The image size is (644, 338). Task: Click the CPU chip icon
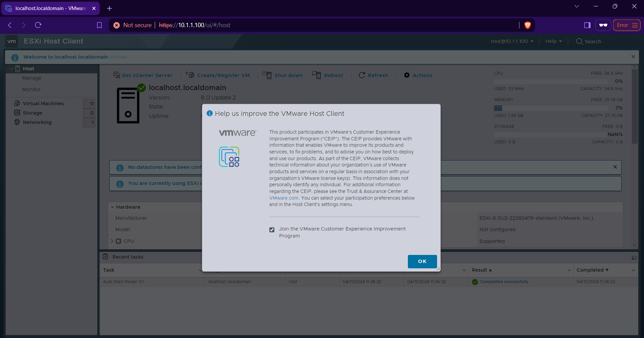118,241
